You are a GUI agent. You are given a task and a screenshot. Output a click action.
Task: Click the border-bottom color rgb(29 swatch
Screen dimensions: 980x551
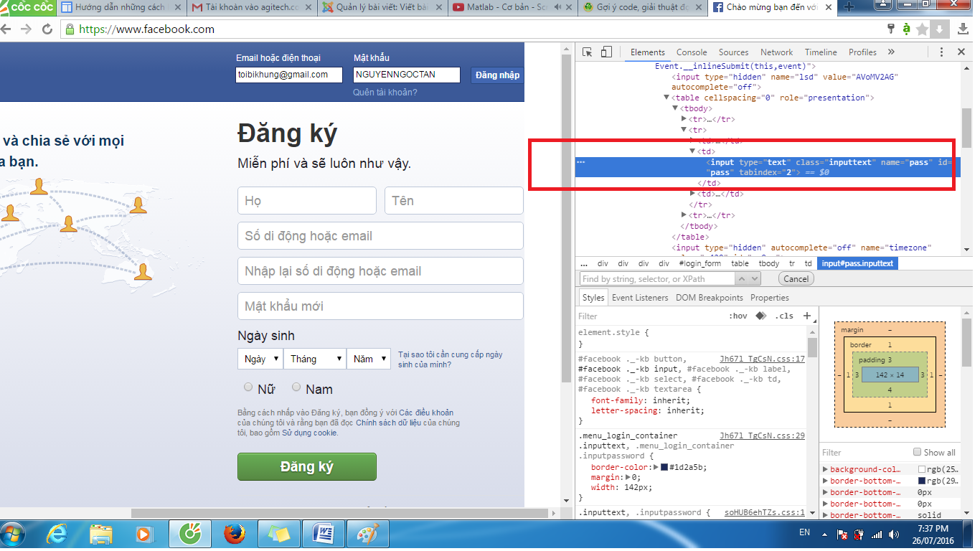(x=922, y=481)
